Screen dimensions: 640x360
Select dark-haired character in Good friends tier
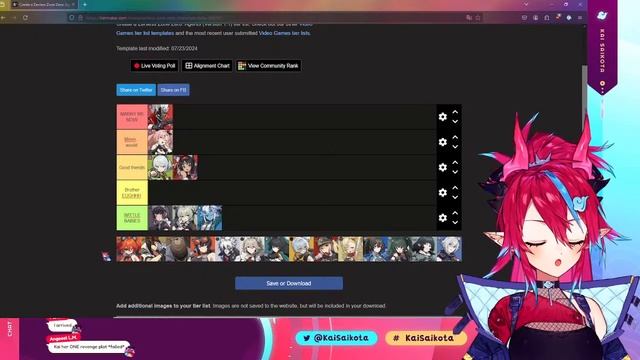pos(185,167)
